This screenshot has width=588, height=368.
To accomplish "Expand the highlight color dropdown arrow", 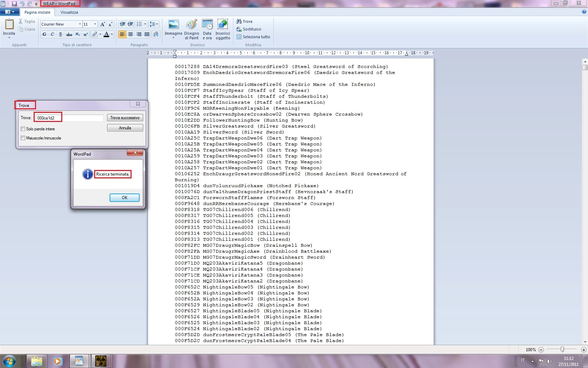I will (100, 34).
